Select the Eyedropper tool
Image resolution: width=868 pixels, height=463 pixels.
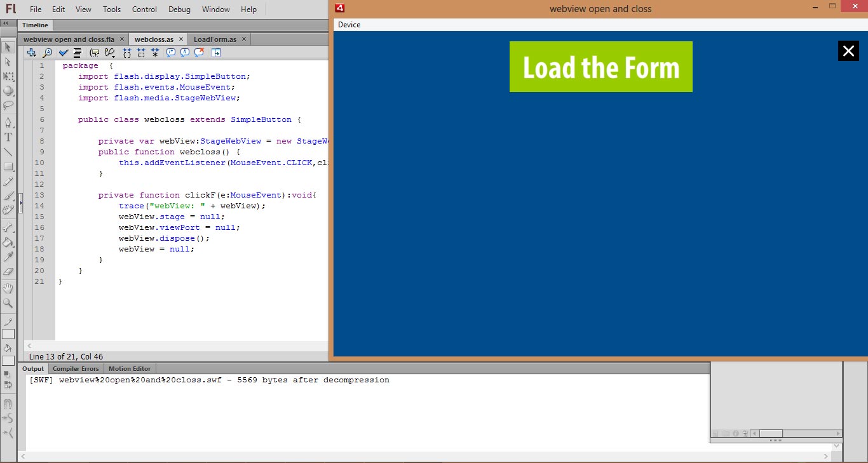tap(8, 257)
